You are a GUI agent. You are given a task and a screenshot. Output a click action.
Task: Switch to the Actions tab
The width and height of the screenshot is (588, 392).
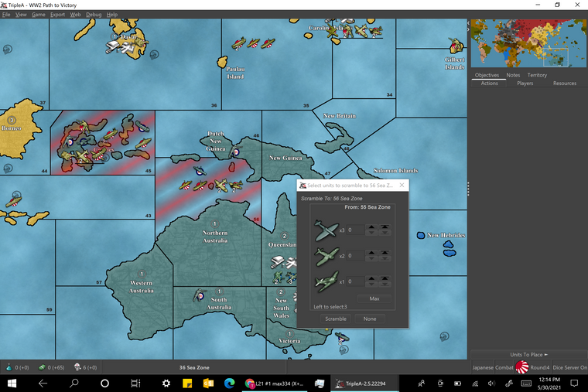coord(490,84)
